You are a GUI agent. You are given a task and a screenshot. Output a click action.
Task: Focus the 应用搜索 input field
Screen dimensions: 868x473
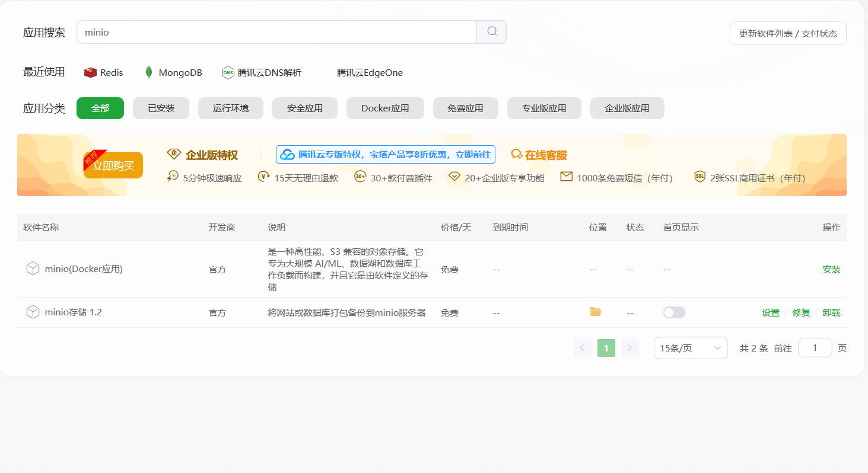coord(276,32)
